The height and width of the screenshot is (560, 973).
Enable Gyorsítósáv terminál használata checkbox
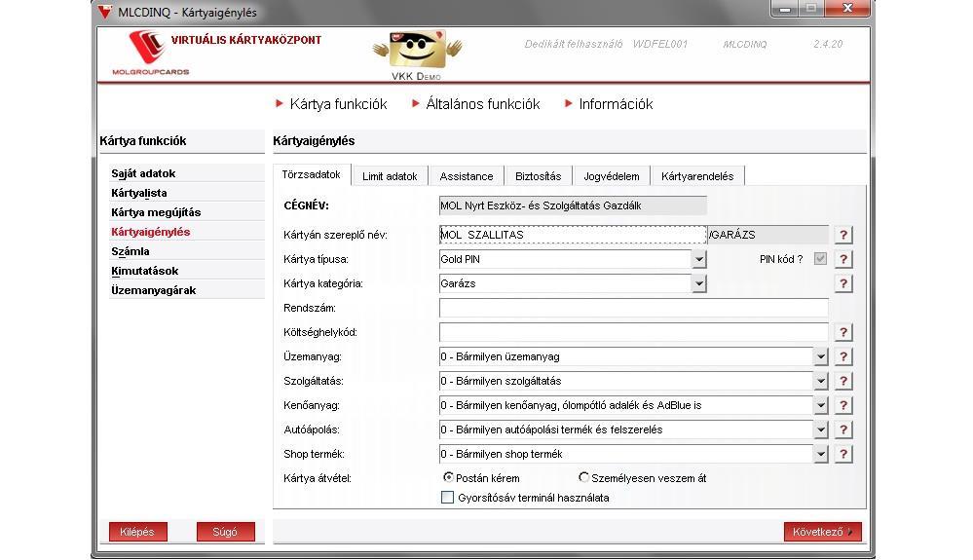pos(447,498)
